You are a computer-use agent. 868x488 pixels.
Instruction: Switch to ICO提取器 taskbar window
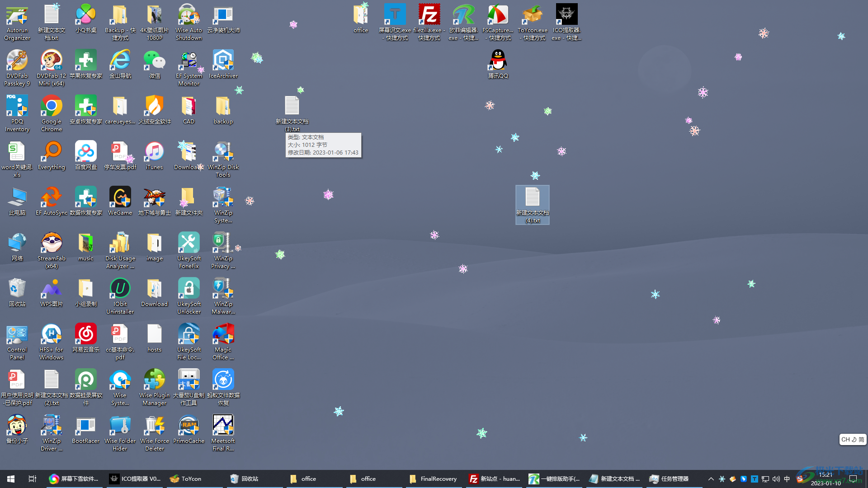tap(135, 479)
